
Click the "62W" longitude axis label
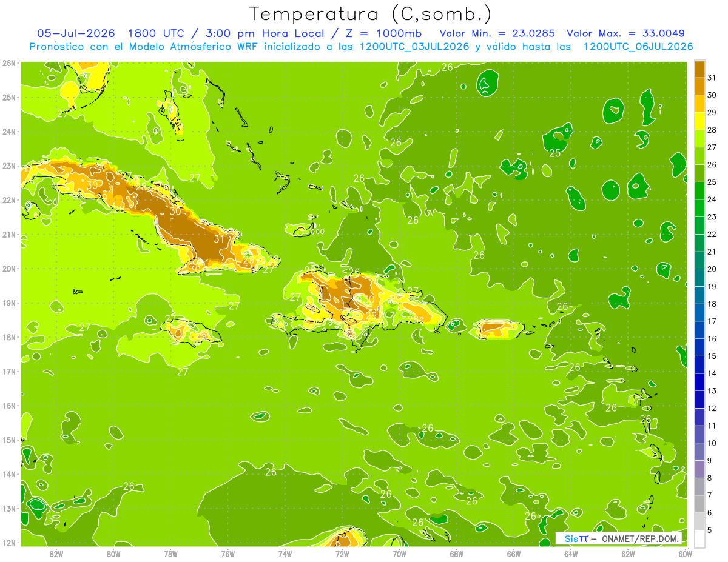(628, 554)
